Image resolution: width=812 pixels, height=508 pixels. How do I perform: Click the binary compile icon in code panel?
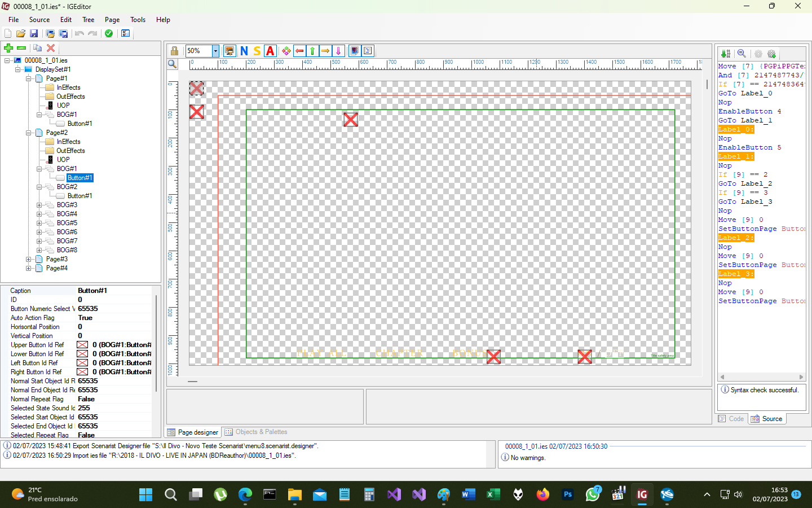click(726, 54)
